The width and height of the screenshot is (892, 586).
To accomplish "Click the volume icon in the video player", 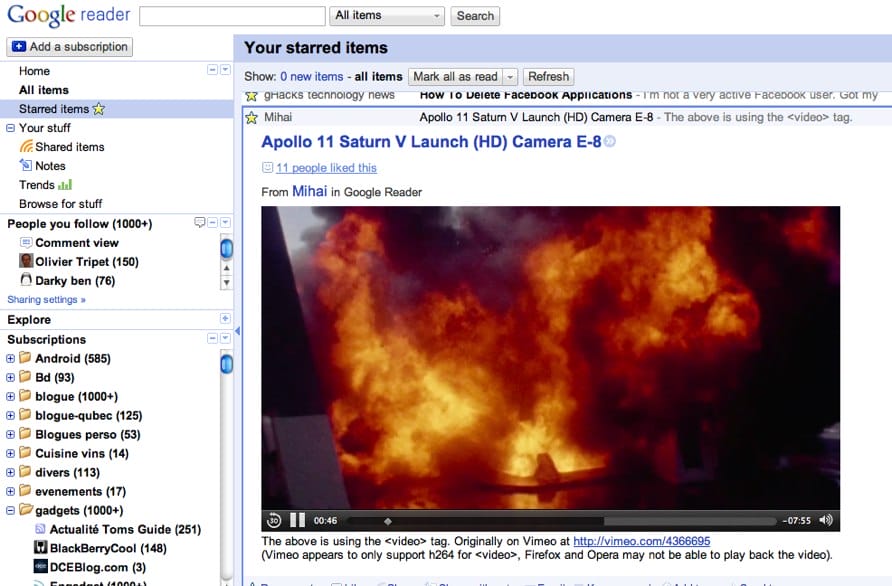I will click(824, 520).
